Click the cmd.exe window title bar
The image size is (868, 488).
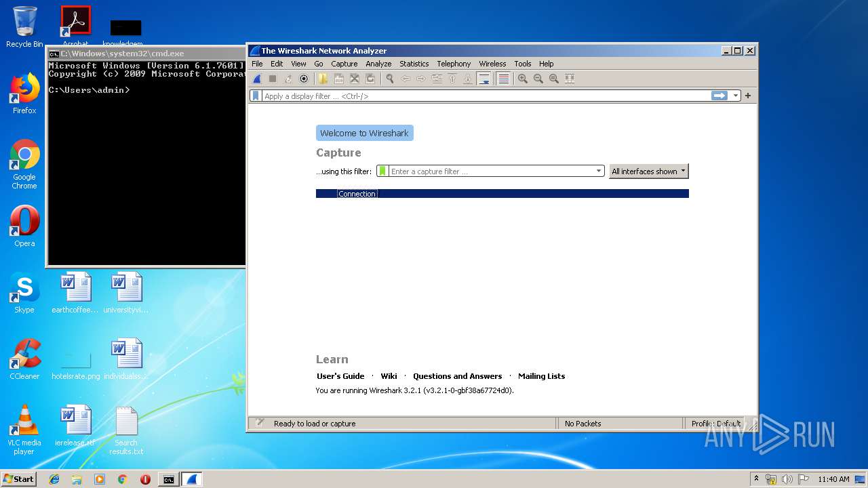click(146, 54)
